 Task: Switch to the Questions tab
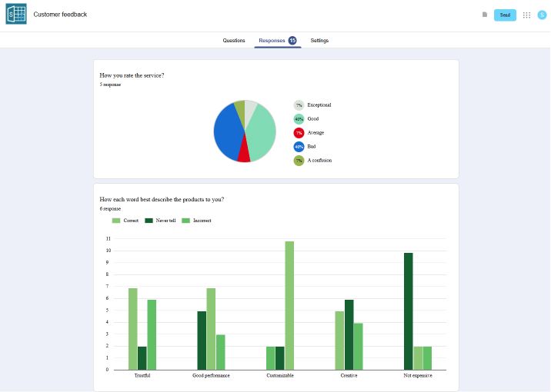click(x=234, y=40)
